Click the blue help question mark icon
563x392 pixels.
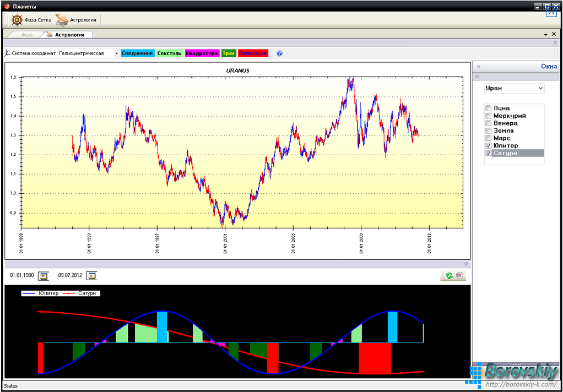click(x=280, y=53)
